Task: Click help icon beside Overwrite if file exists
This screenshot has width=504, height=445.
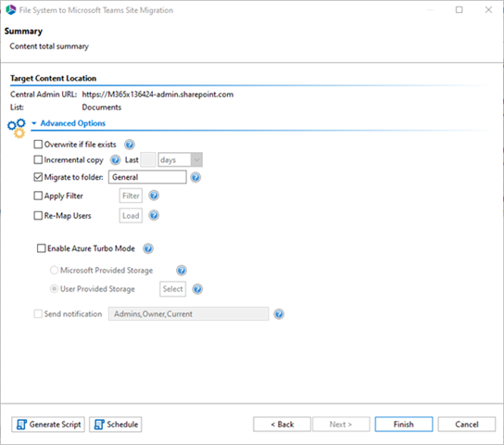Action: [x=130, y=145]
